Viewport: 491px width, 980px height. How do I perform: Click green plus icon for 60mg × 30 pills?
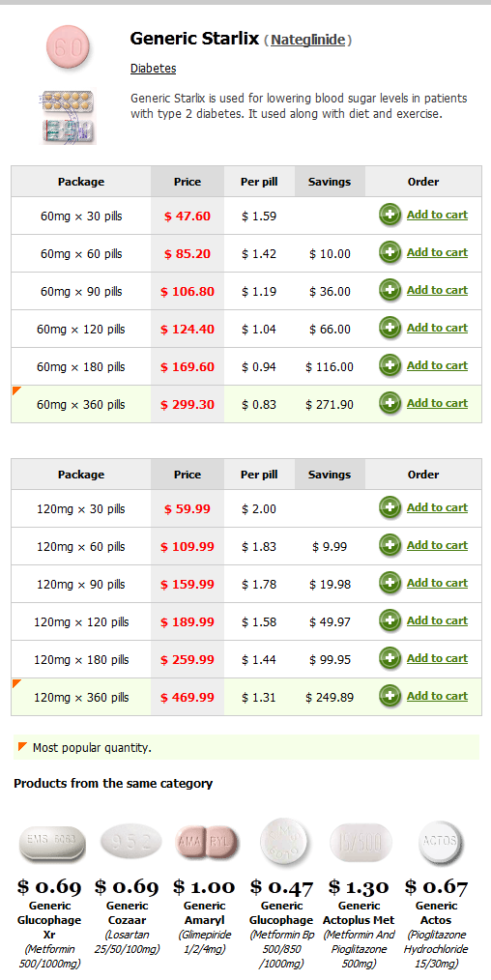click(x=390, y=216)
